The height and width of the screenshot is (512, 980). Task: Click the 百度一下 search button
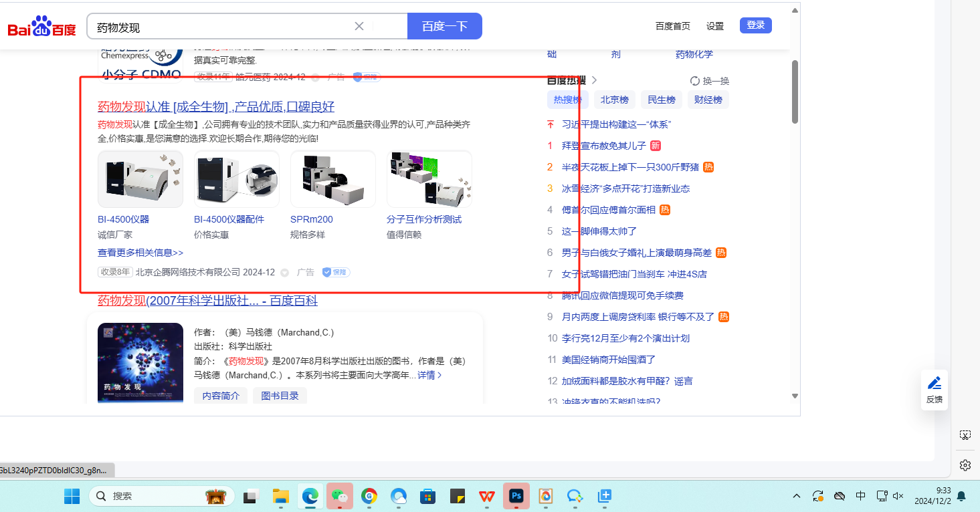pos(444,26)
